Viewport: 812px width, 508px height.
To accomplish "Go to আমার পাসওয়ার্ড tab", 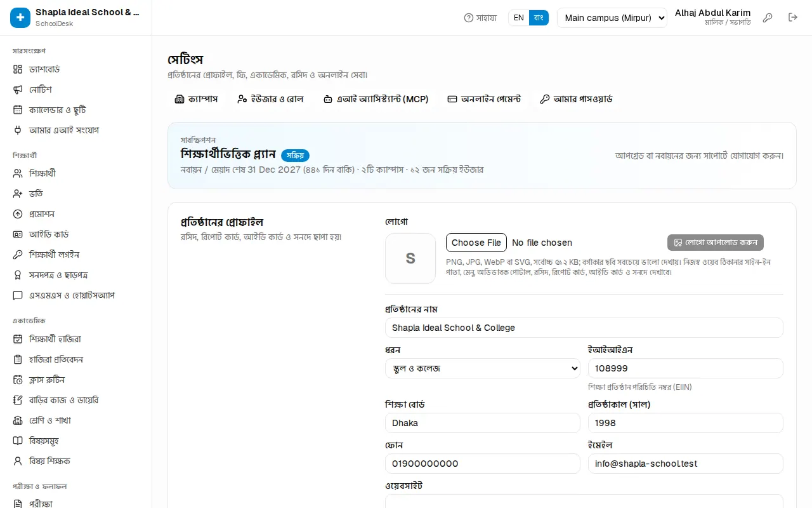I will 576,99.
